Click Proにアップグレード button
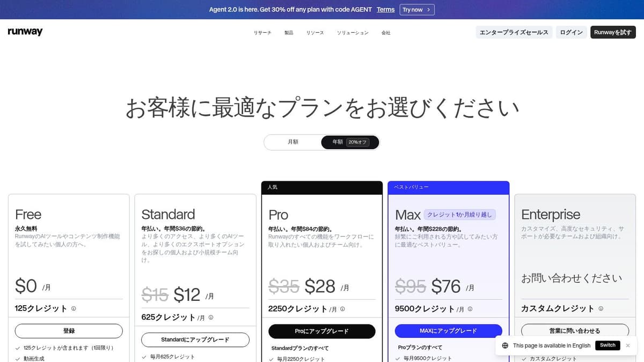The height and width of the screenshot is (362, 644). pos(322,331)
